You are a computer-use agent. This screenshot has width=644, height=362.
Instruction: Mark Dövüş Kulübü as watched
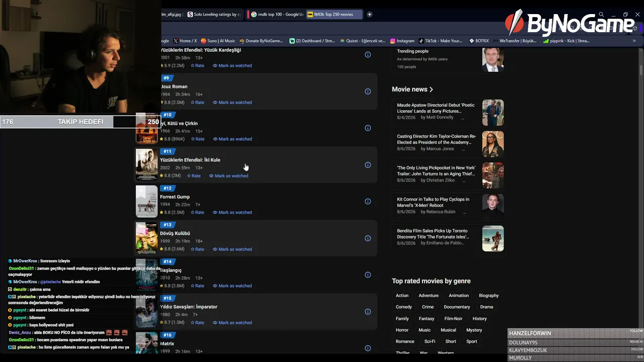point(232,249)
